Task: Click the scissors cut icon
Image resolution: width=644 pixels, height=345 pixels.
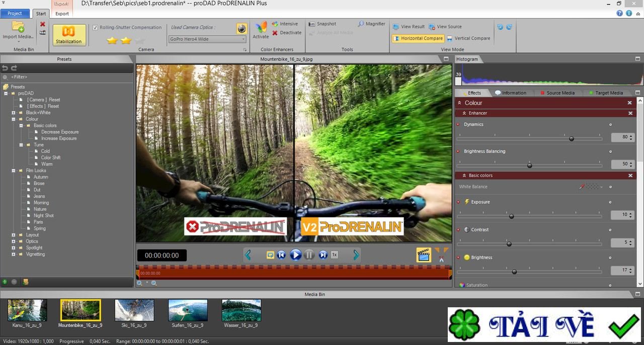Action: [441, 259]
